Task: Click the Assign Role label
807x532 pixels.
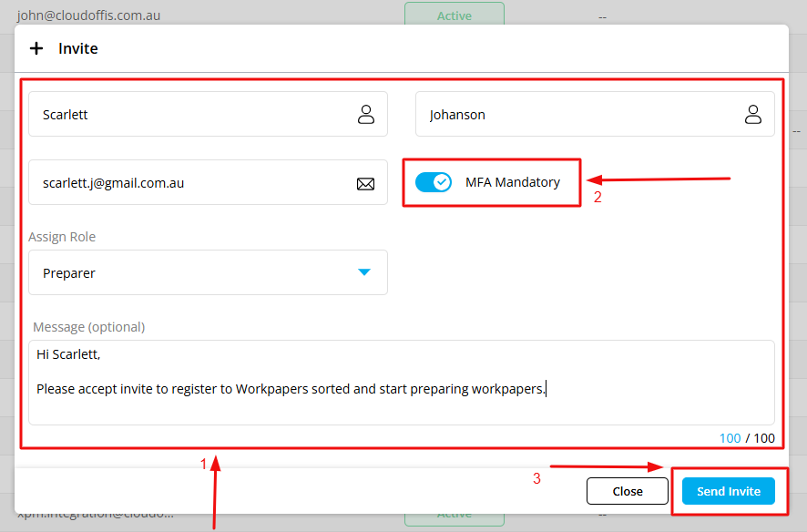Action: (62, 237)
